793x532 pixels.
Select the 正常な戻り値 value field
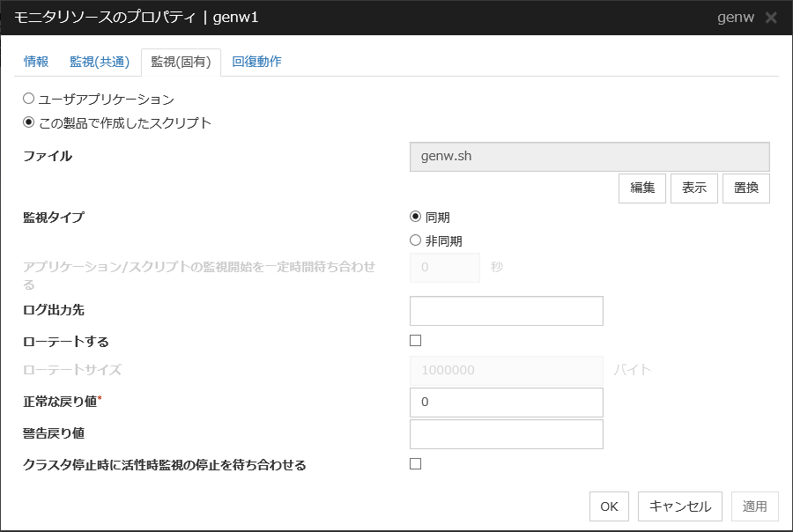pyautogui.click(x=506, y=401)
